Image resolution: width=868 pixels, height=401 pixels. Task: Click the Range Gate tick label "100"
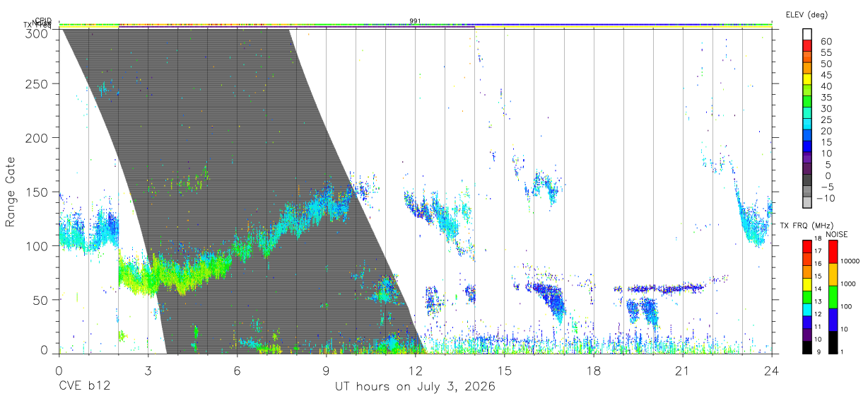[37, 245]
